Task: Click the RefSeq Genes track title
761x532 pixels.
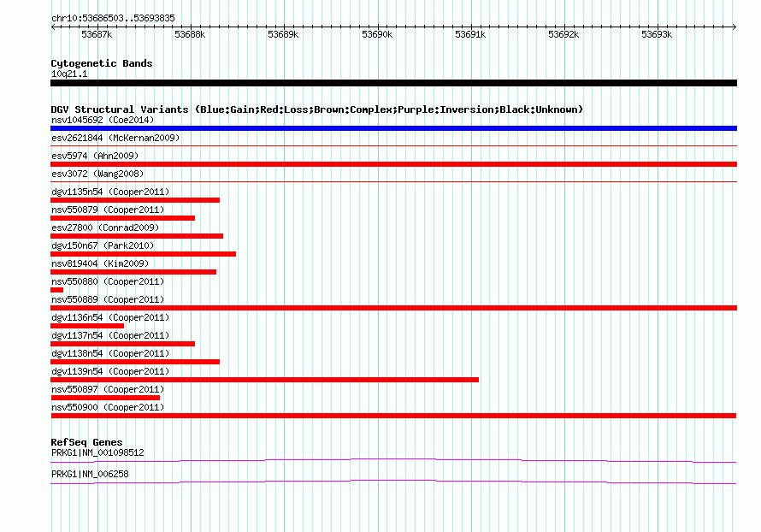Action: point(86,442)
